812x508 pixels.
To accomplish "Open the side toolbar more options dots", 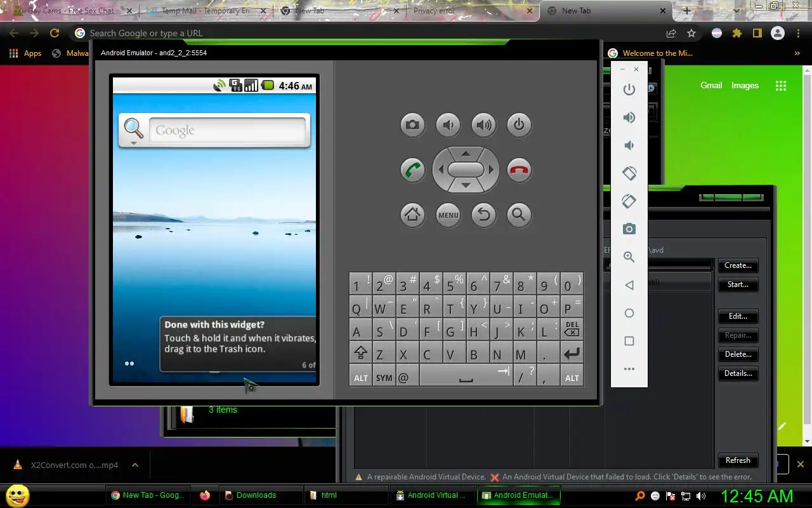I will point(629,369).
